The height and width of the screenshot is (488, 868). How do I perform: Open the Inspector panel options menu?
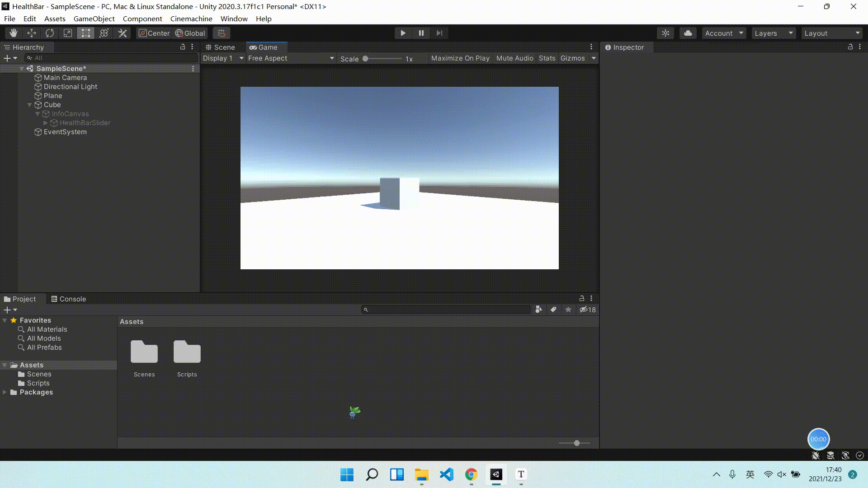(860, 47)
